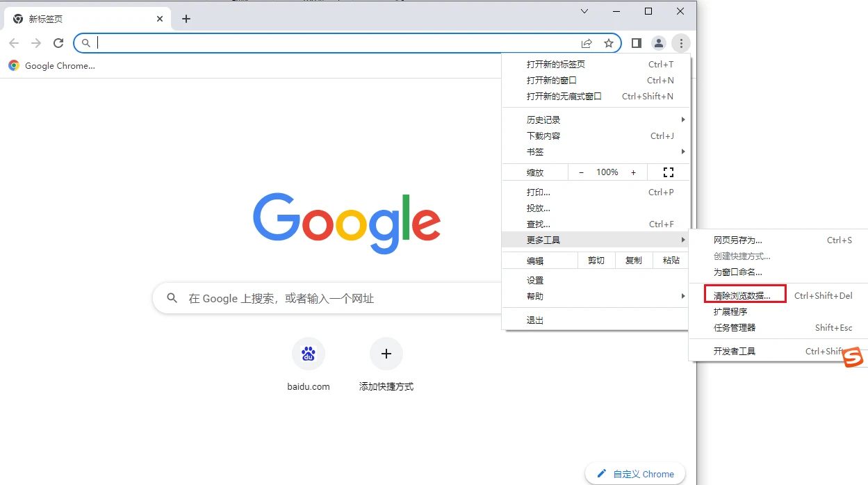Image resolution: width=868 pixels, height=485 pixels.
Task: Expand 历史记录 submenu
Action: tap(596, 120)
